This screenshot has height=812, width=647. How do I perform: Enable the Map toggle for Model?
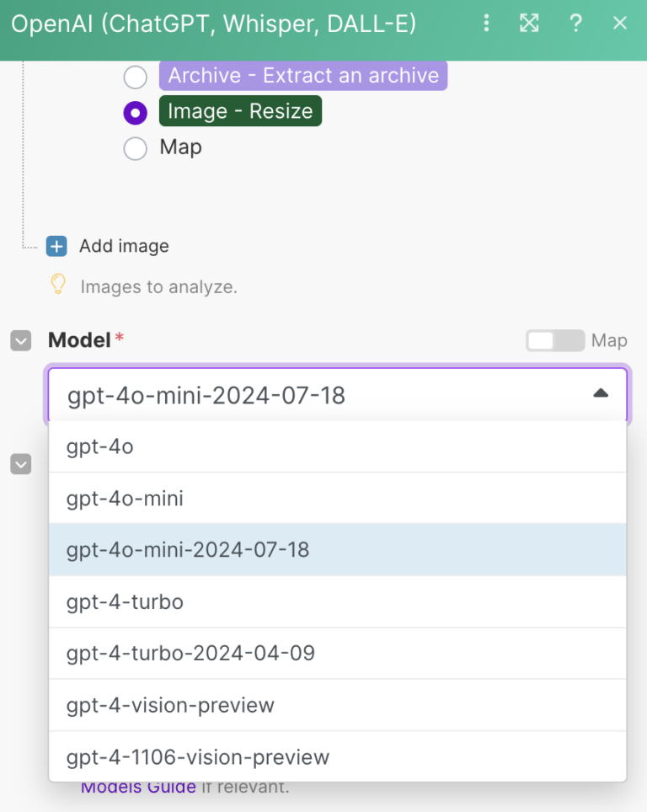pos(554,340)
